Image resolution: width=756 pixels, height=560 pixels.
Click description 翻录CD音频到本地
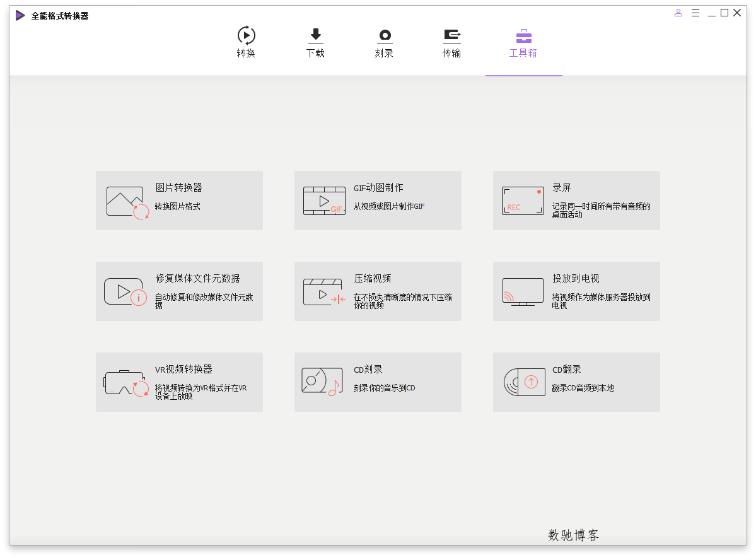(x=583, y=388)
